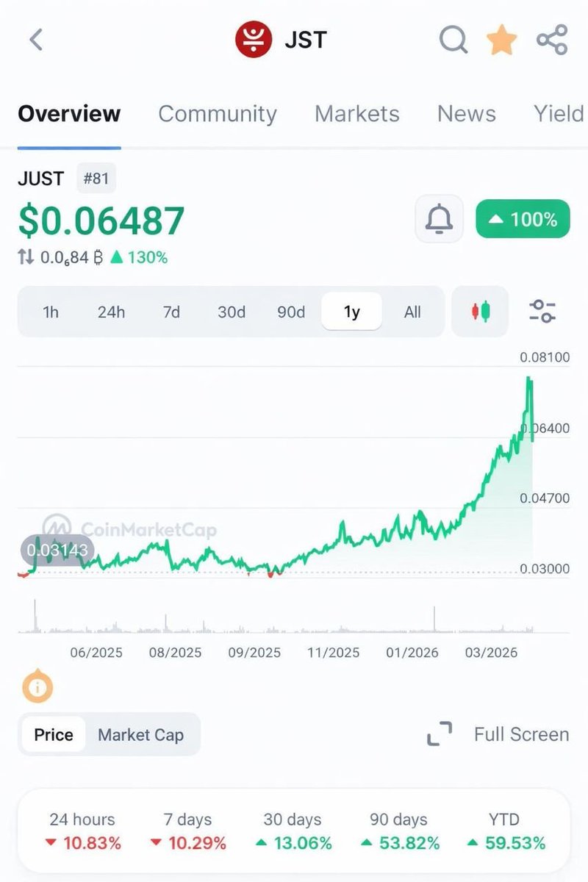588x882 pixels.
Task: Open the search magnifier icon
Action: point(453,40)
